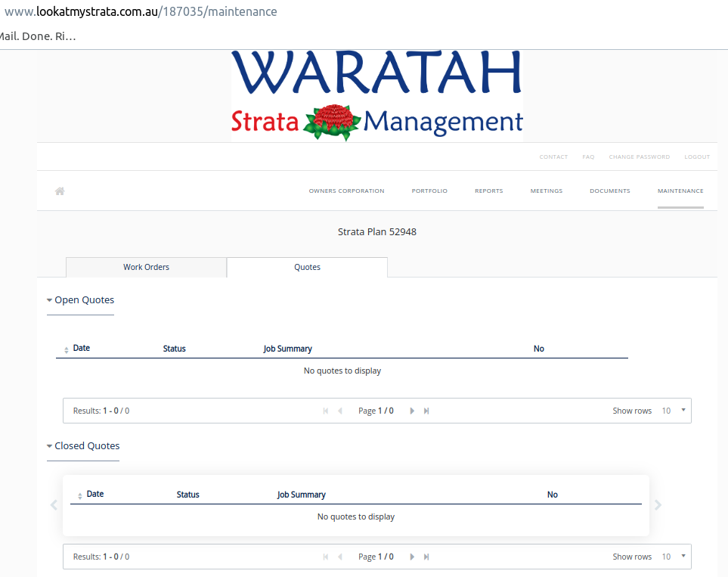Click the browser address bar URL
This screenshot has height=577, width=728.
tap(141, 11)
